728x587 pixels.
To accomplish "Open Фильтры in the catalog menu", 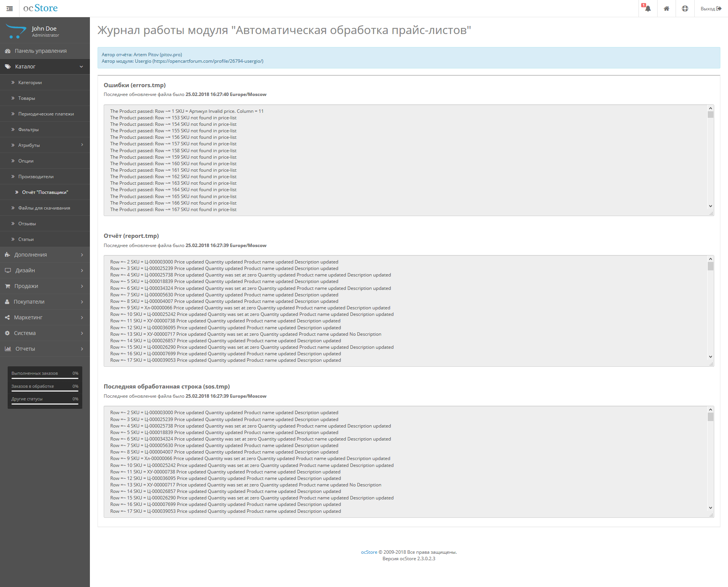I will coord(45,129).
